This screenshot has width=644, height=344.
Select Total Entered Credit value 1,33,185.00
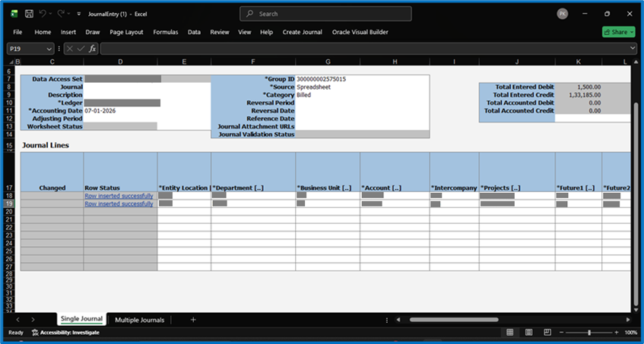[x=585, y=95]
